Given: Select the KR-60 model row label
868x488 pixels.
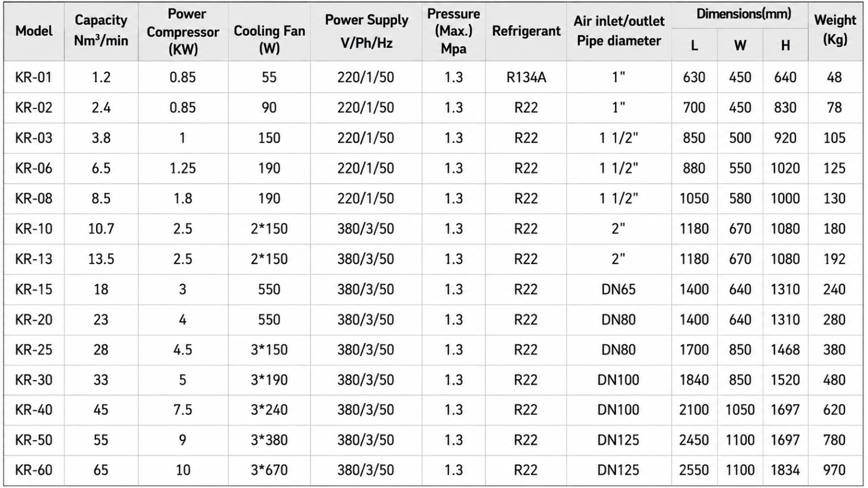Looking at the screenshot, I should click(34, 470).
